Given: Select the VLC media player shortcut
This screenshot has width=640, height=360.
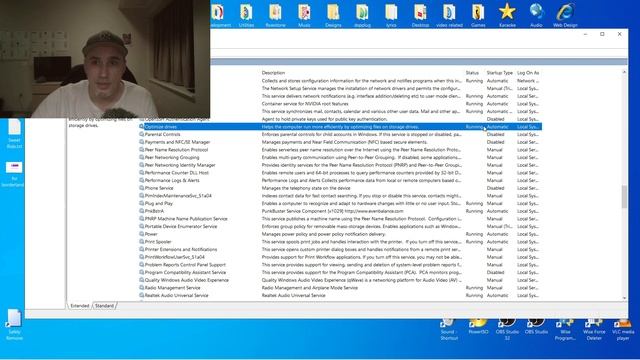Looking at the screenshot, I should coord(623,330).
